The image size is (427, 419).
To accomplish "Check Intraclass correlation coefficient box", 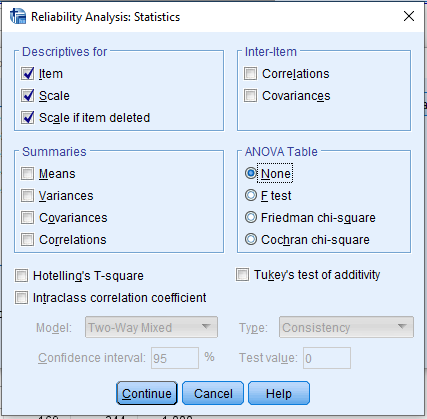I will [21, 298].
